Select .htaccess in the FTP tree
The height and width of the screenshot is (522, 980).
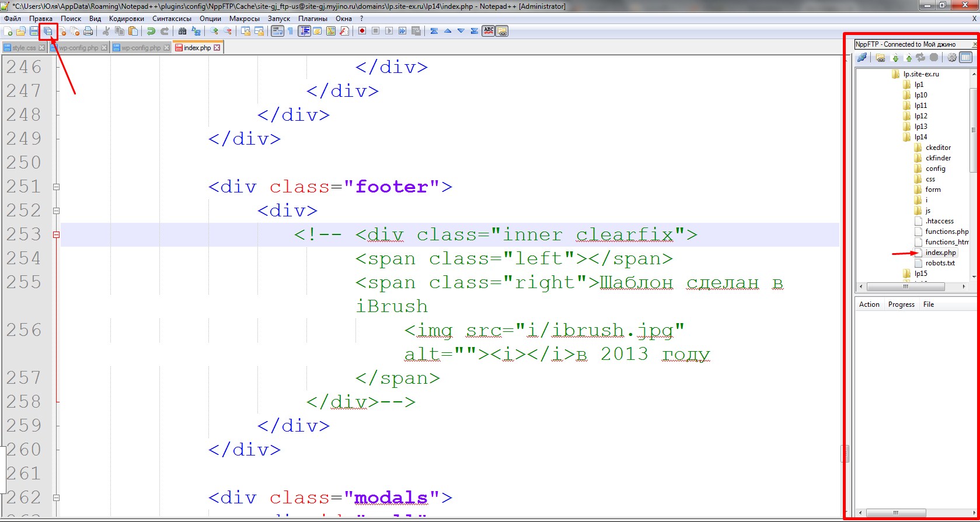pyautogui.click(x=939, y=221)
